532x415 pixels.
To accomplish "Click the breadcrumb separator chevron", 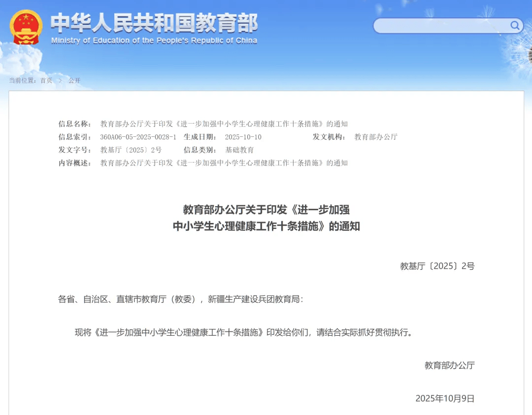I will (60, 81).
